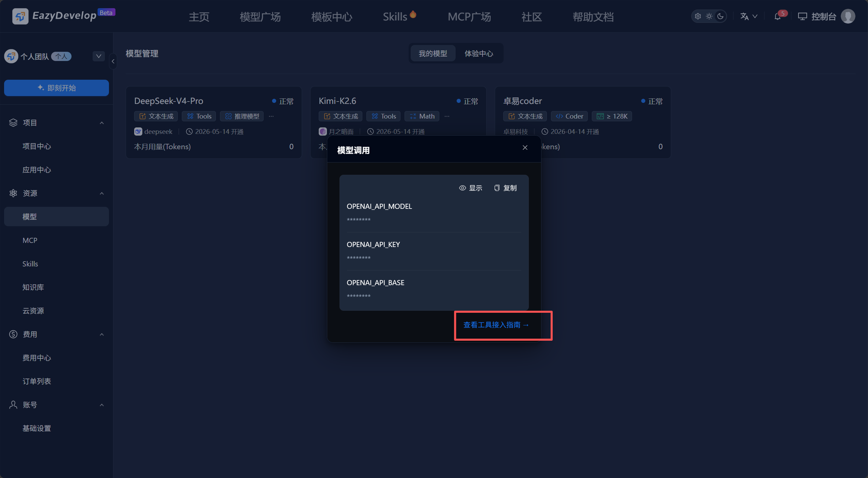Open 模板中心 in the top navigation
868x478 pixels.
coord(332,17)
